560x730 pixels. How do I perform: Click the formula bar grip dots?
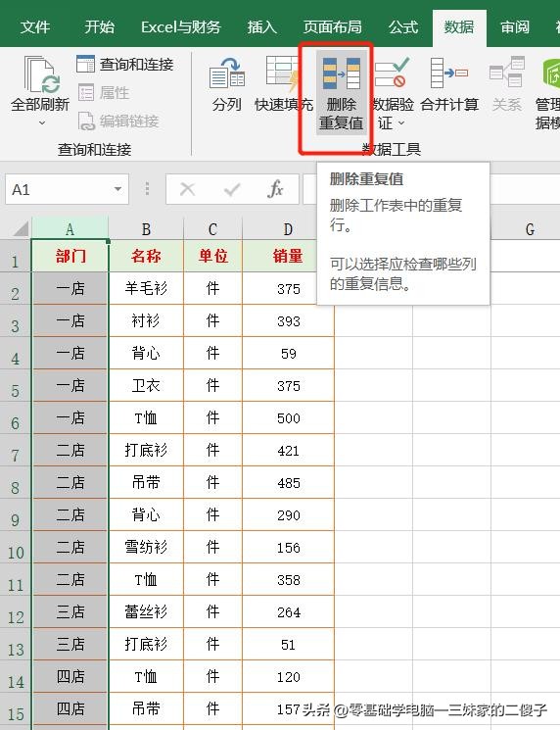(147, 188)
